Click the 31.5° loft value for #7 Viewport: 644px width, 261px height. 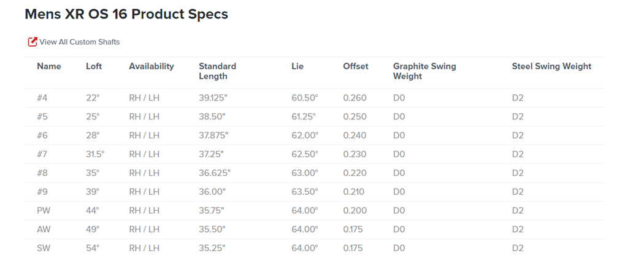pos(95,154)
